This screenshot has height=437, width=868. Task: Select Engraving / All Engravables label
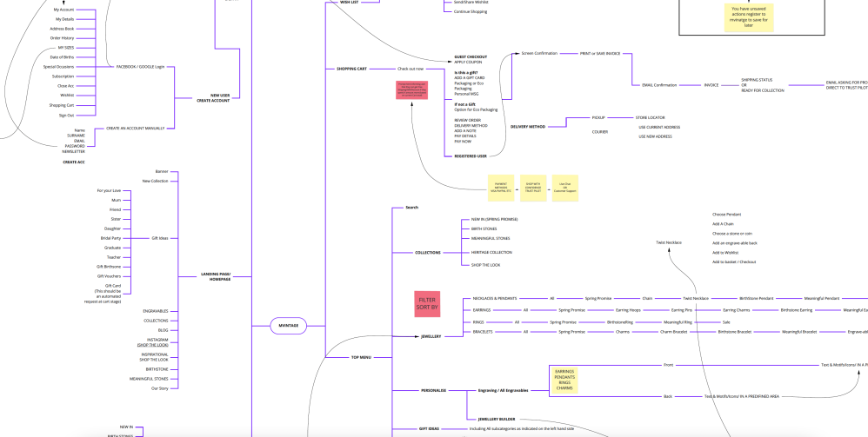tap(504, 390)
